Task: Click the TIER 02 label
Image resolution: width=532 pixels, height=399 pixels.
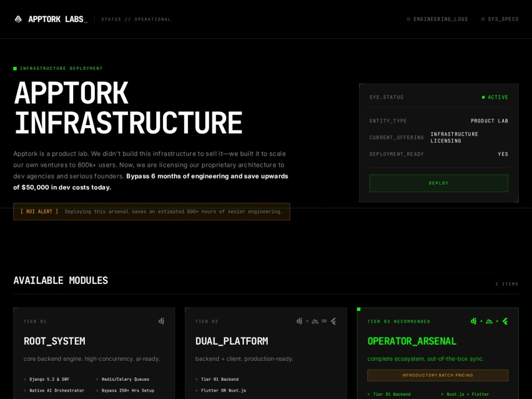Action: pyautogui.click(x=207, y=321)
